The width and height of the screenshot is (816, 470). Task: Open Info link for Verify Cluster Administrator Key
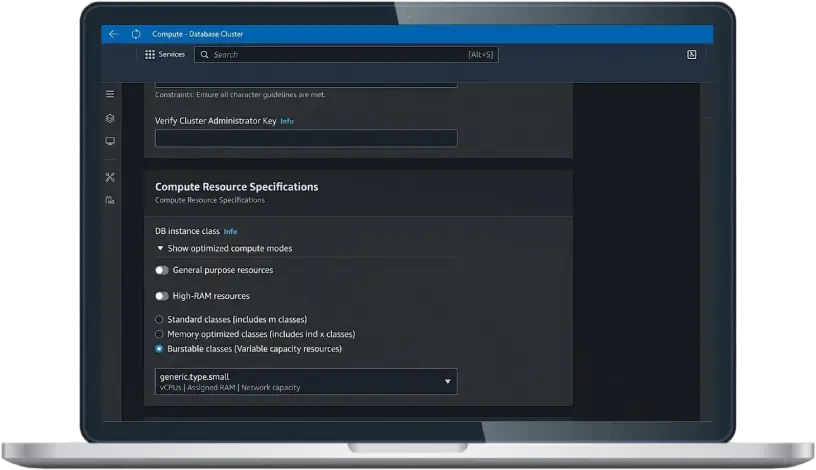[x=287, y=121]
